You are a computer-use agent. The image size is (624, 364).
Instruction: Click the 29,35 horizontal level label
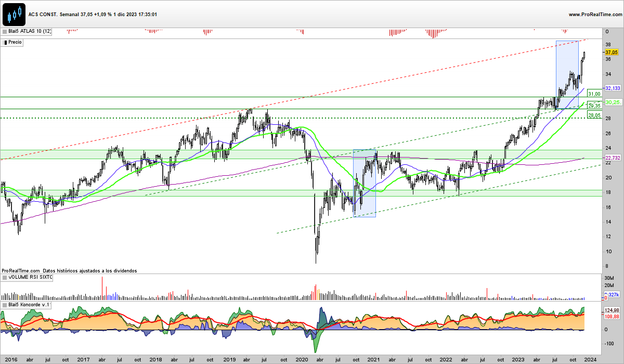[594, 106]
